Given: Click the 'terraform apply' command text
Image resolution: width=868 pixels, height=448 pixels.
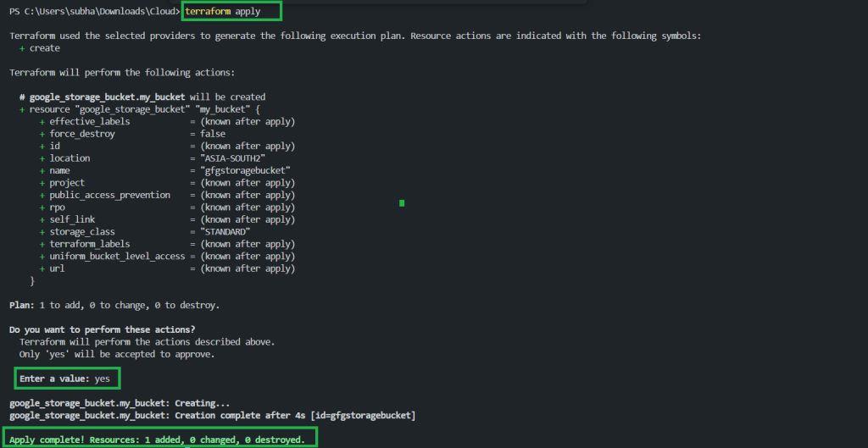Looking at the screenshot, I should [223, 11].
